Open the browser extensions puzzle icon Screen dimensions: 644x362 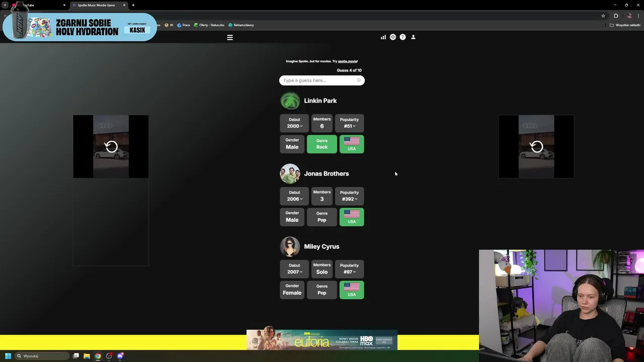(x=616, y=16)
